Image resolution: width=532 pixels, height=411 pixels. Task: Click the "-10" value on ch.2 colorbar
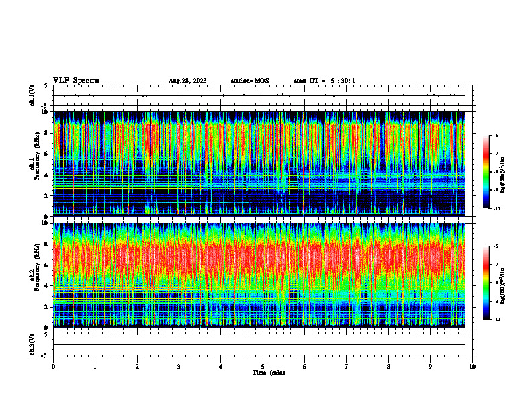point(497,320)
